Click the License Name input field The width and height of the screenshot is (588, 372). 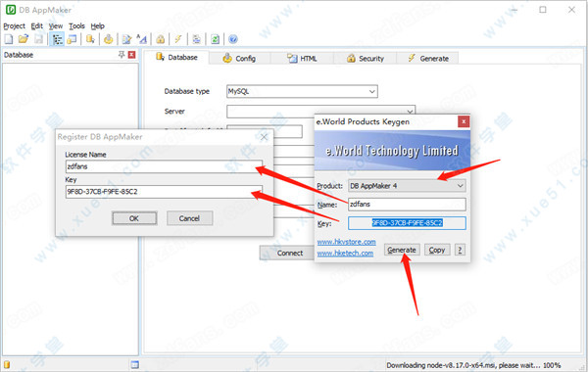point(164,166)
